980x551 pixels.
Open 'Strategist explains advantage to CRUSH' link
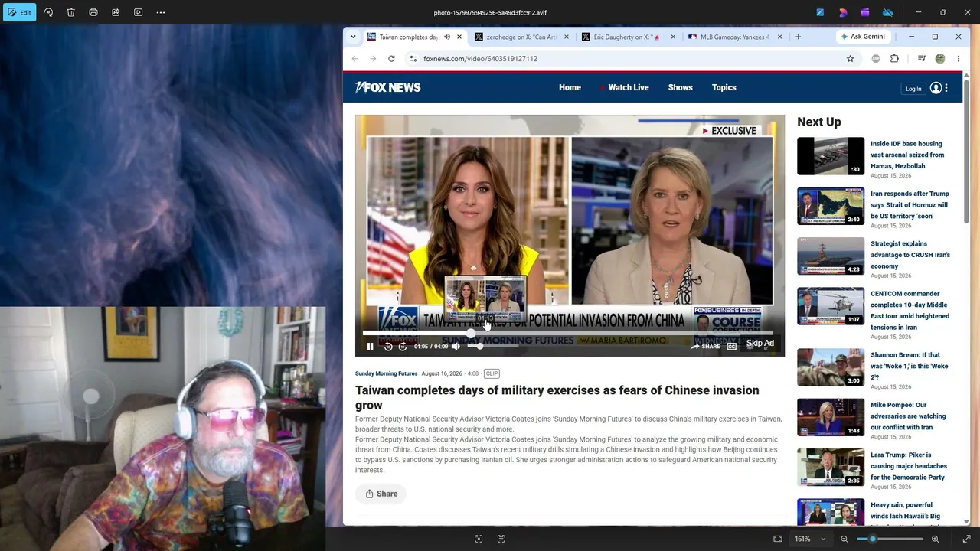click(910, 255)
